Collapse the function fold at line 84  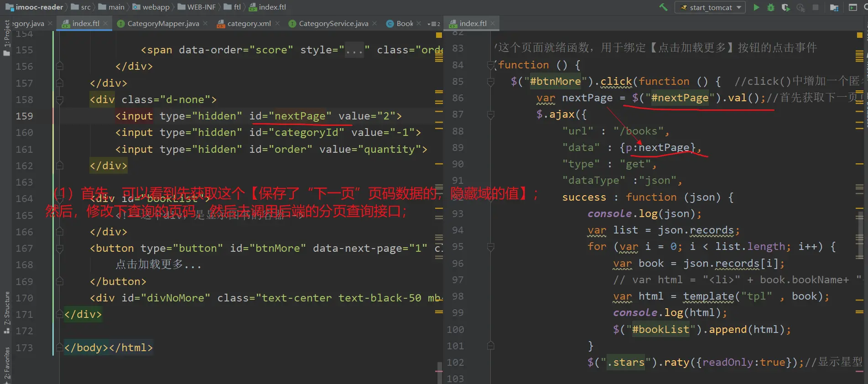(491, 65)
